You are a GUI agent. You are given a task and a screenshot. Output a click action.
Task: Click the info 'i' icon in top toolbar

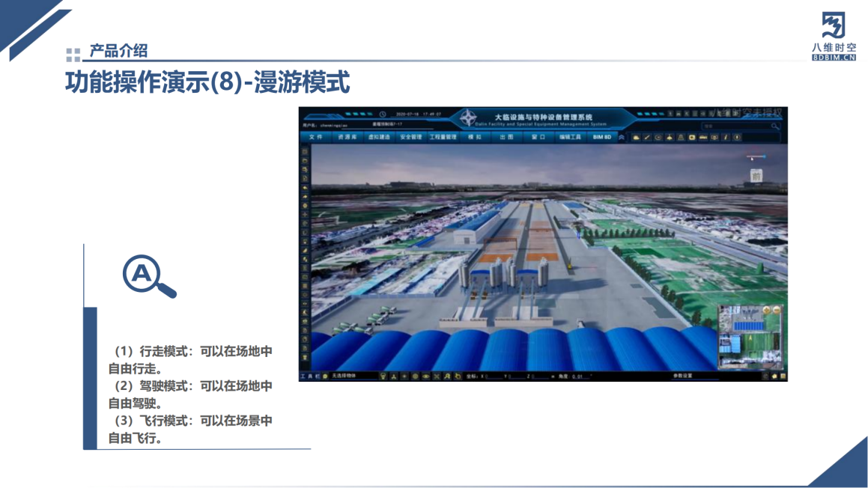pos(725,138)
